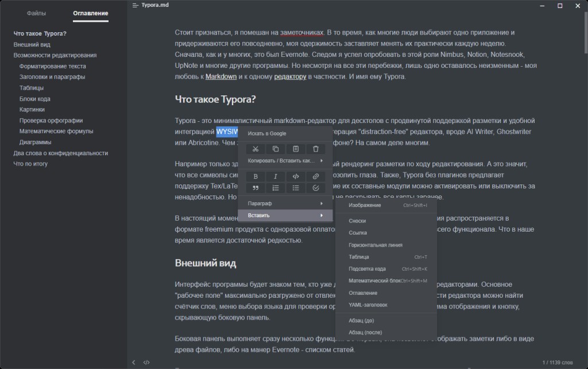Switch to Оглавление sidebar tab
Screen dimensions: 588x369
(90, 13)
